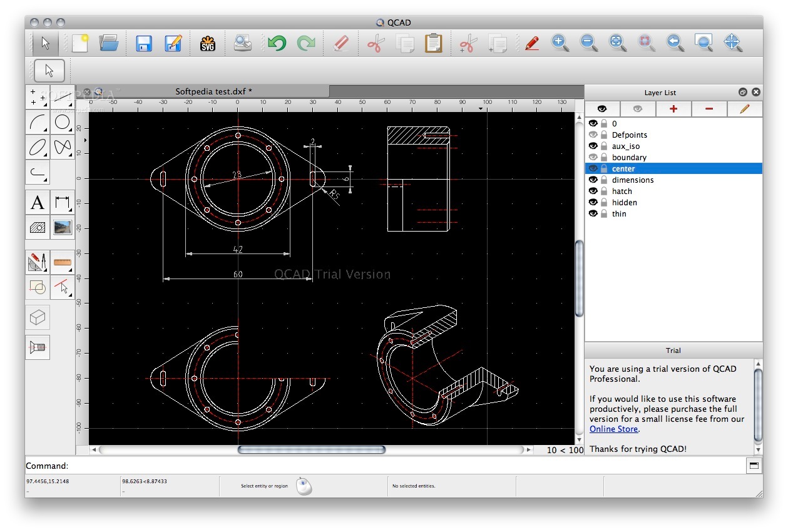Click the Insert Image tool

click(x=63, y=227)
